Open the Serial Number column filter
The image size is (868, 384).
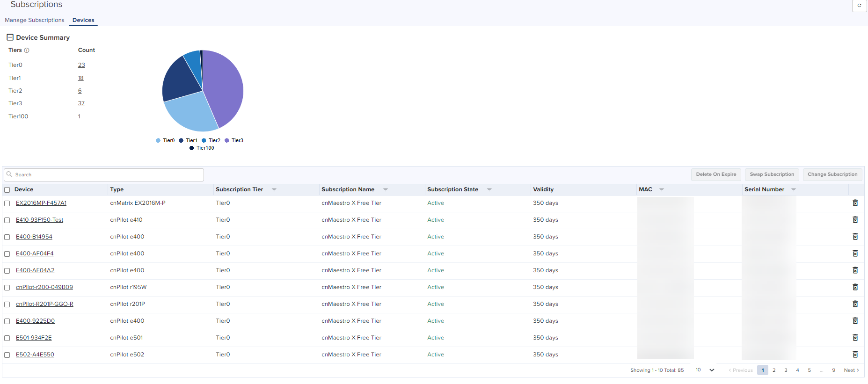click(794, 190)
